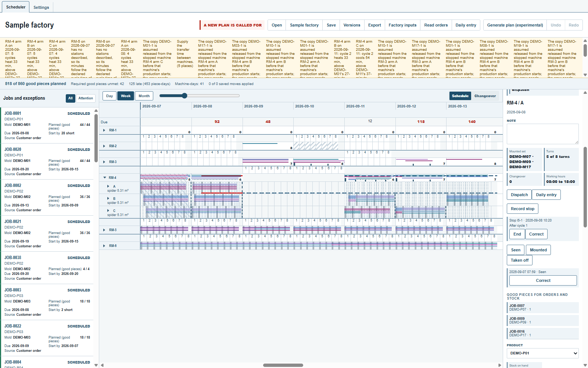Screen dimensions: 588x368
Task: Click the timeline scroll-right arrow
Action: tap(500, 365)
